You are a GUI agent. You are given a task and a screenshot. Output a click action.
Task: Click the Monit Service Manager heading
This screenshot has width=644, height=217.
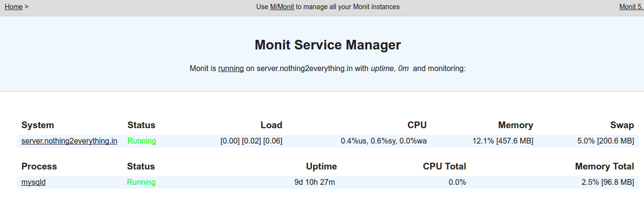[x=328, y=45]
